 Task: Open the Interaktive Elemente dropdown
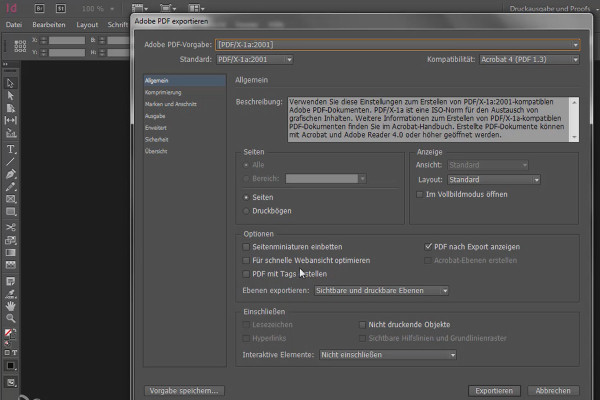click(388, 355)
